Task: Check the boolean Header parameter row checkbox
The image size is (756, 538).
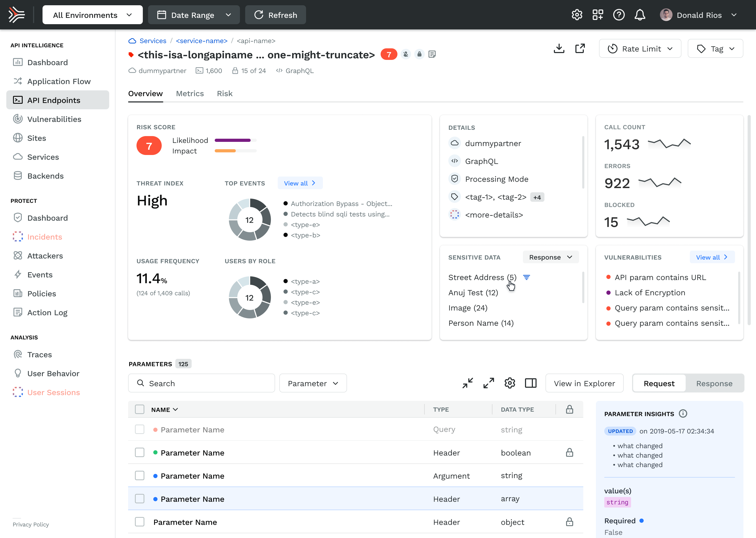Action: 140,453
